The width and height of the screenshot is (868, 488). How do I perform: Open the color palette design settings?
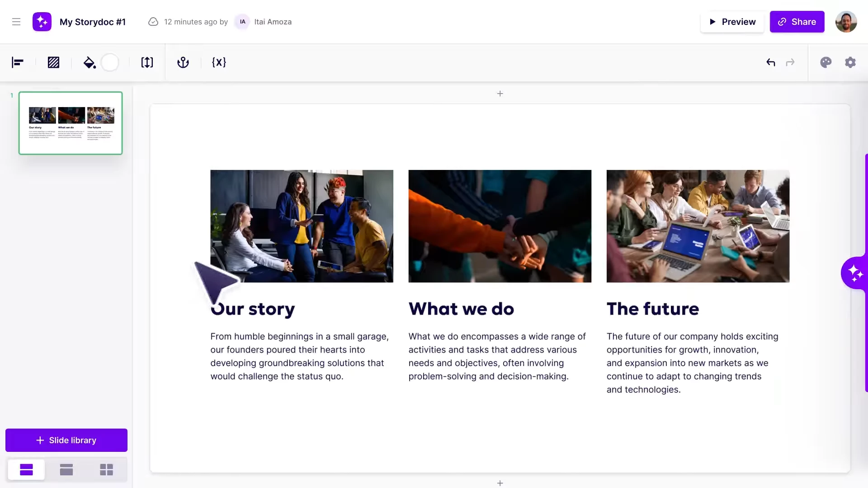[x=826, y=62]
